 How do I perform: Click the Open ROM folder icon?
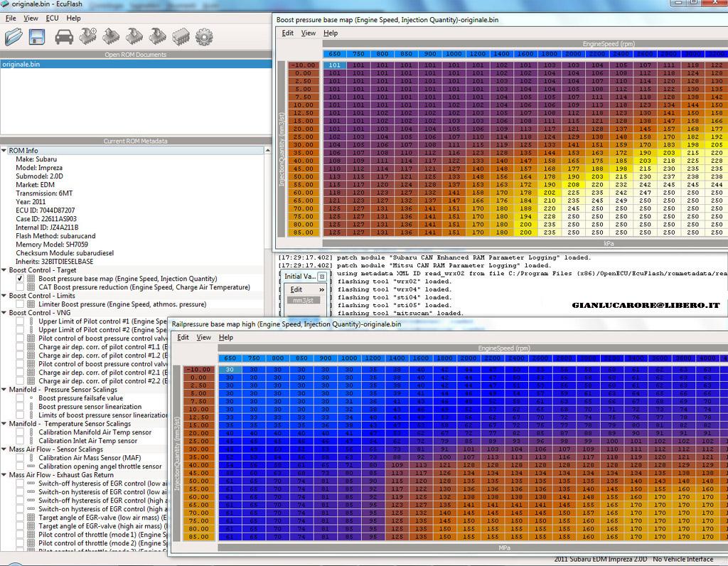coord(14,36)
